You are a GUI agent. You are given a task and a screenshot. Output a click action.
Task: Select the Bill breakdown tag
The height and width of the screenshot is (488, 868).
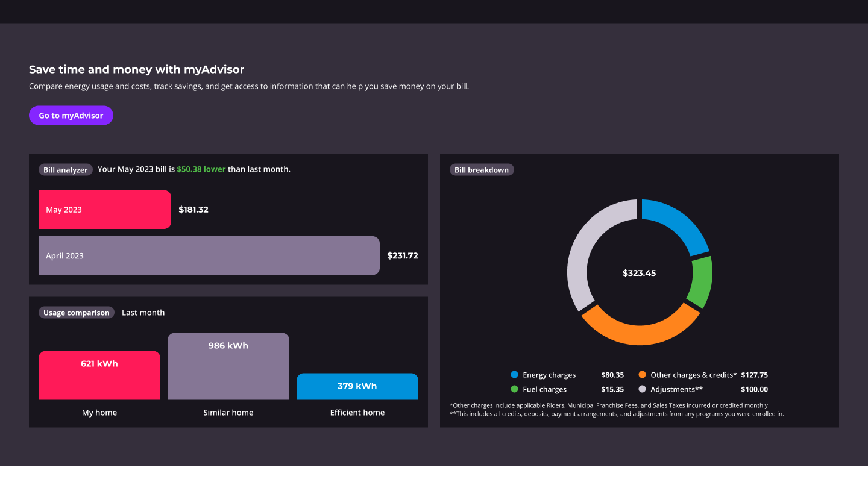(482, 170)
